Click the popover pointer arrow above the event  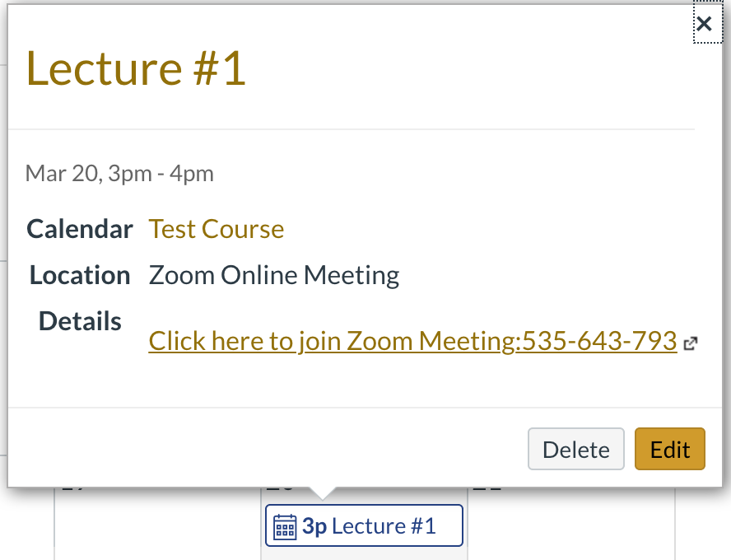coord(322,493)
